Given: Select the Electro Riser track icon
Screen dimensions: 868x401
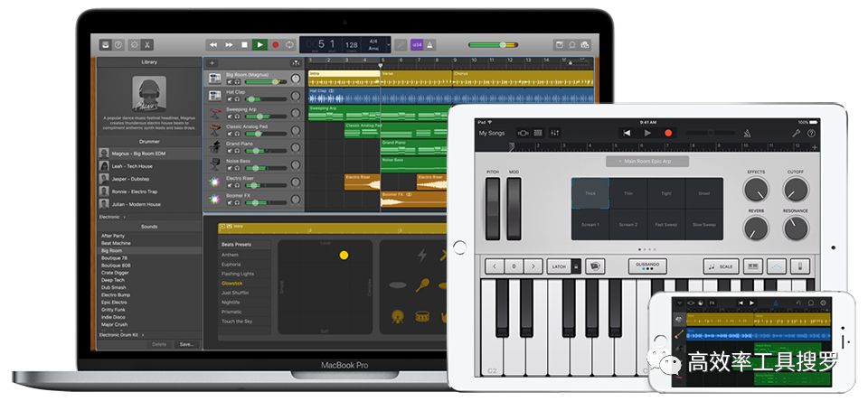Looking at the screenshot, I should 215,182.
